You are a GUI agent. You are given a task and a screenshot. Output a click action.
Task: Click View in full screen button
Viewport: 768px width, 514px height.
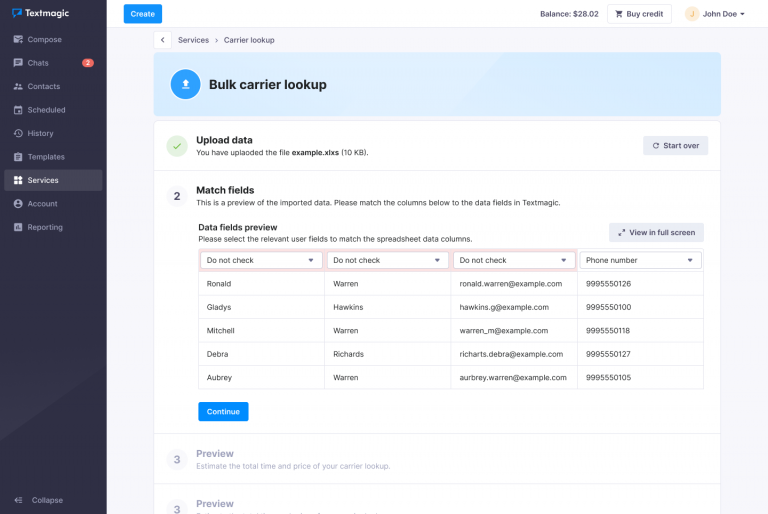[x=656, y=232]
